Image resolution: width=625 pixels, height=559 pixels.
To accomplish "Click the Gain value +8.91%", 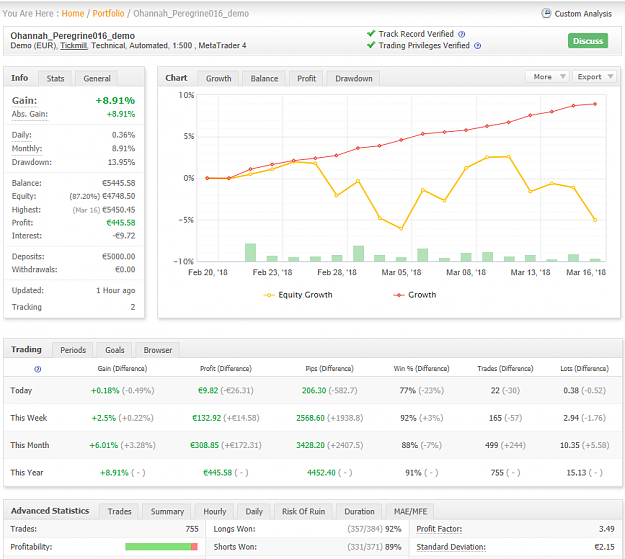I will point(115,100).
